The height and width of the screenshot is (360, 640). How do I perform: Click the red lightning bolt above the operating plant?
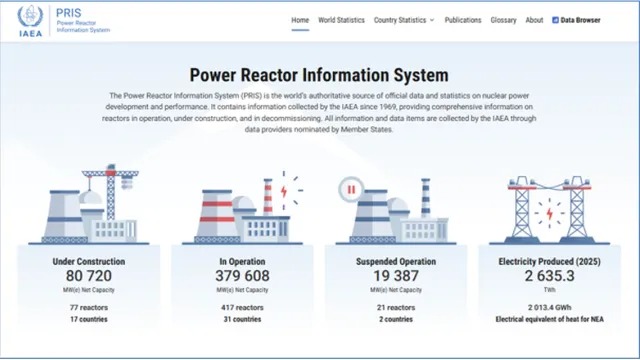coord(284,191)
